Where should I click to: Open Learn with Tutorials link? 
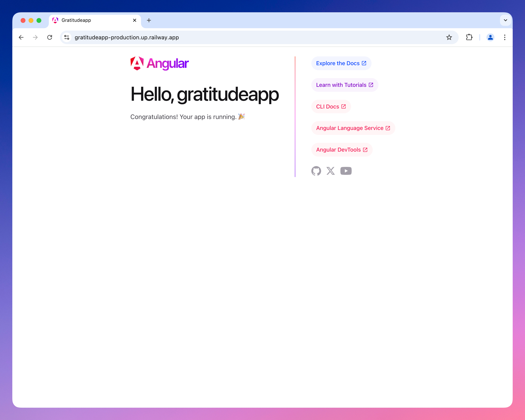point(345,85)
